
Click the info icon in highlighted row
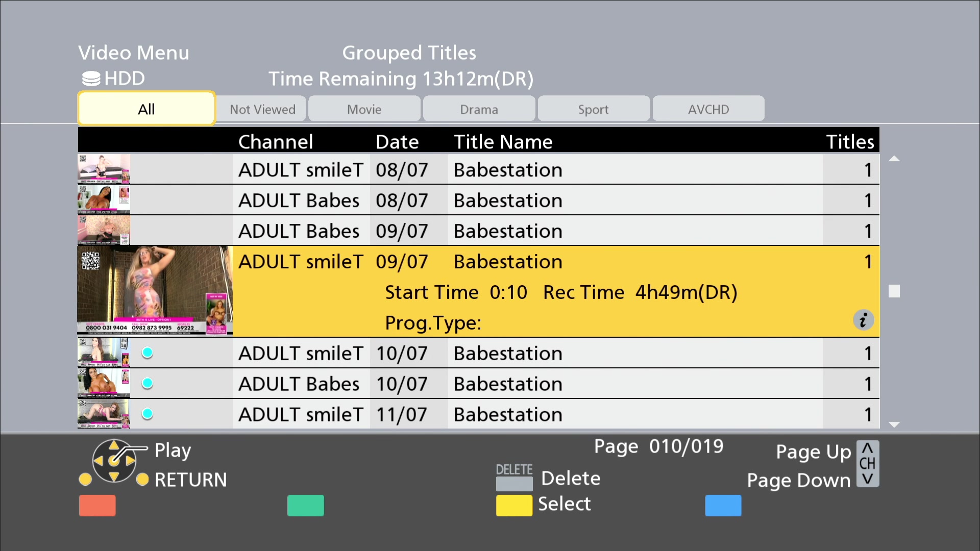[x=864, y=320]
